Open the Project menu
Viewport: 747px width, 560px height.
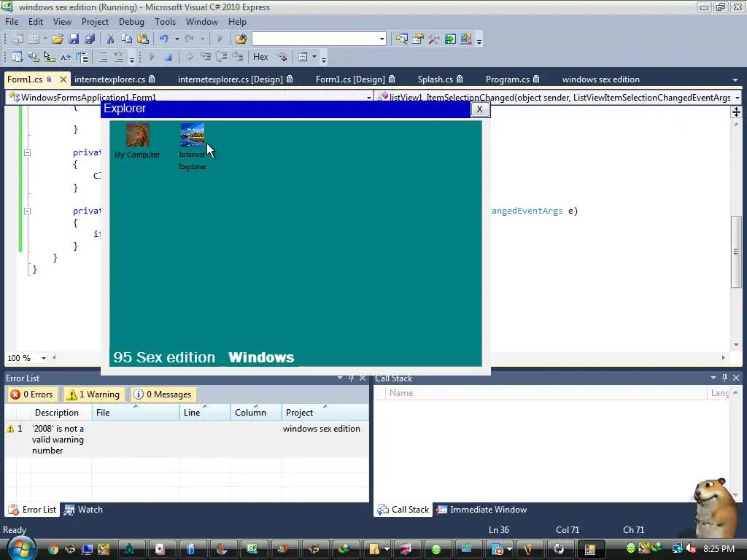click(x=95, y=22)
